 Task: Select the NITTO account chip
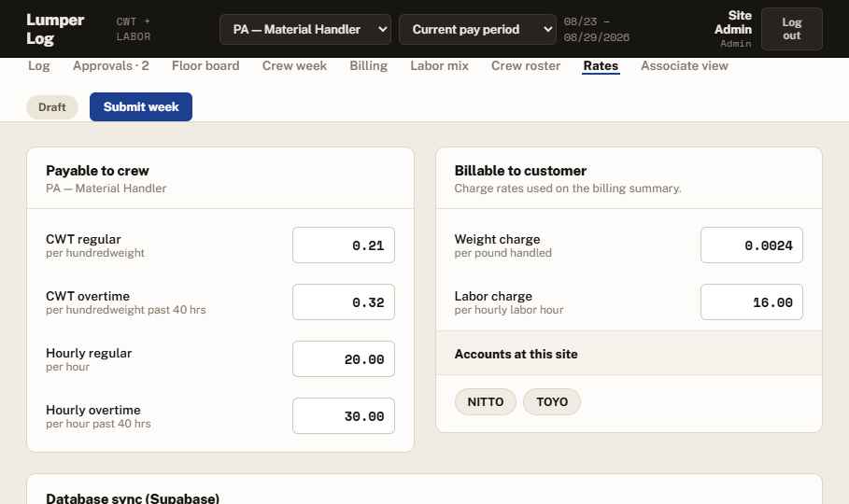click(x=486, y=401)
